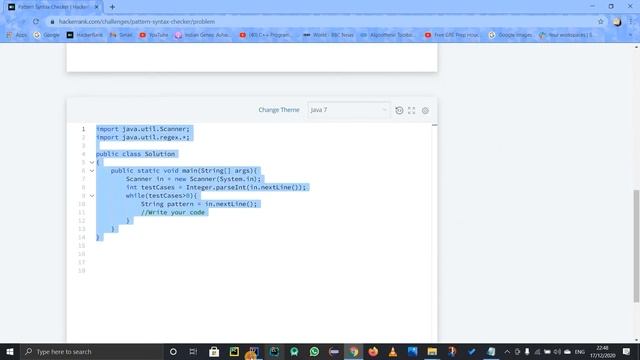Image resolution: width=640 pixels, height=360 pixels.
Task: Open Microsoft Store from the taskbar
Action: 214,351
